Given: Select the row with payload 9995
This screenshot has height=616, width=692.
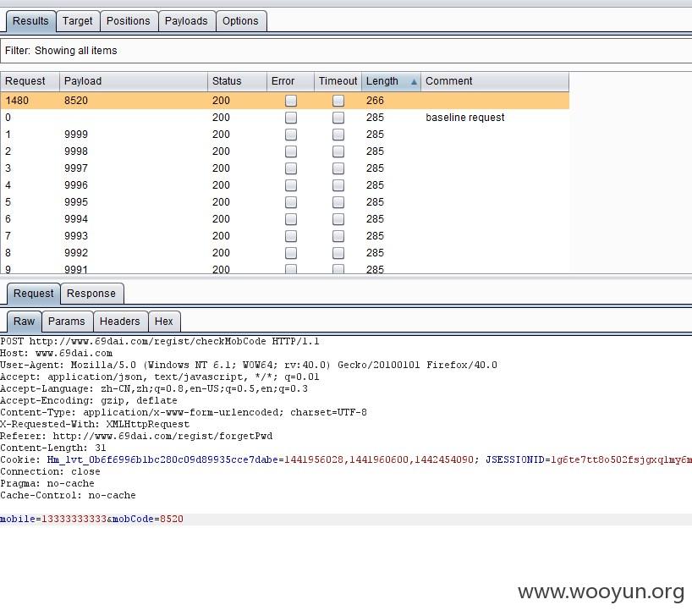Looking at the screenshot, I should click(284, 202).
